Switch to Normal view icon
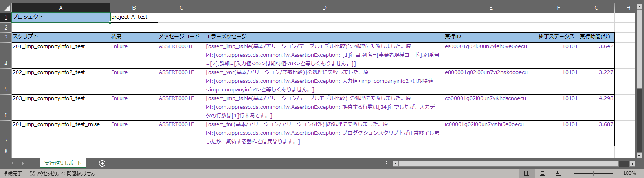 527,173
